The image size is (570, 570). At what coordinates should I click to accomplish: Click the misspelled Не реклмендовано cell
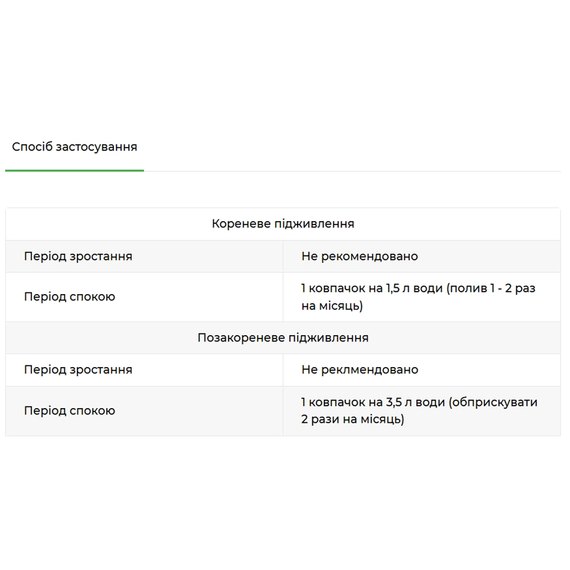coord(360,370)
